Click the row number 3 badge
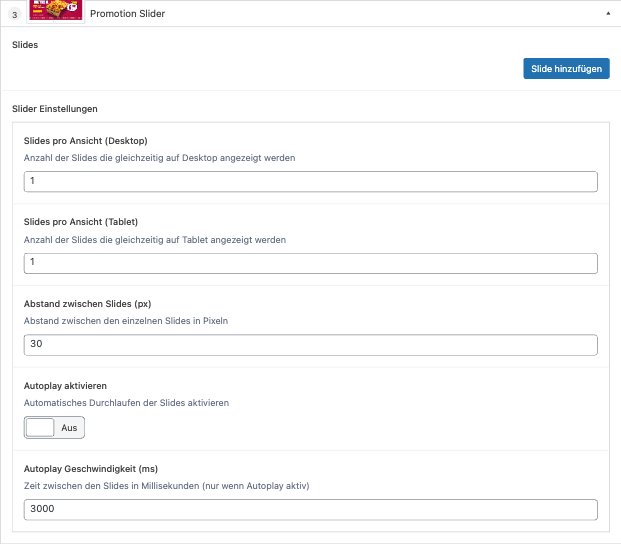This screenshot has height=544, width=621. (x=15, y=15)
